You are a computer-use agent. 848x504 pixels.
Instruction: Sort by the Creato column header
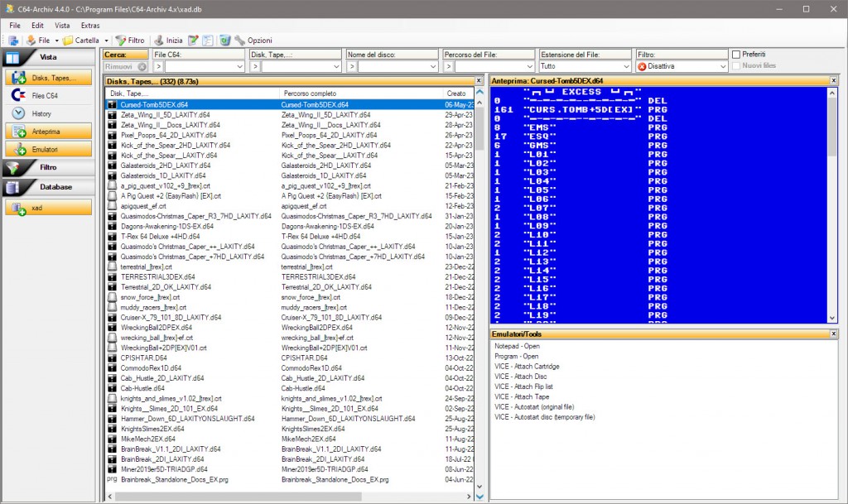458,94
